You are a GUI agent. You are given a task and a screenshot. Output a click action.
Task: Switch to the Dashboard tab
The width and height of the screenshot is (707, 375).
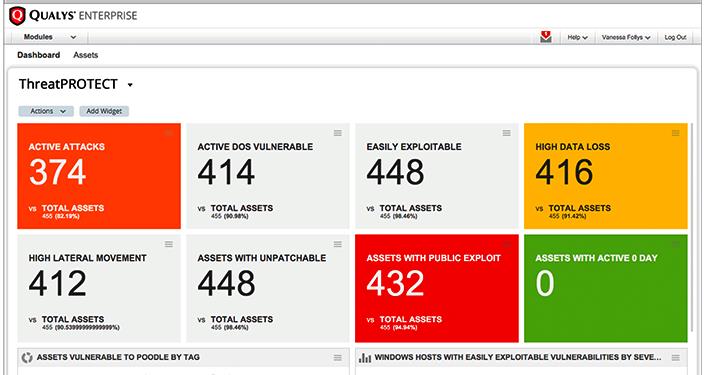point(39,55)
